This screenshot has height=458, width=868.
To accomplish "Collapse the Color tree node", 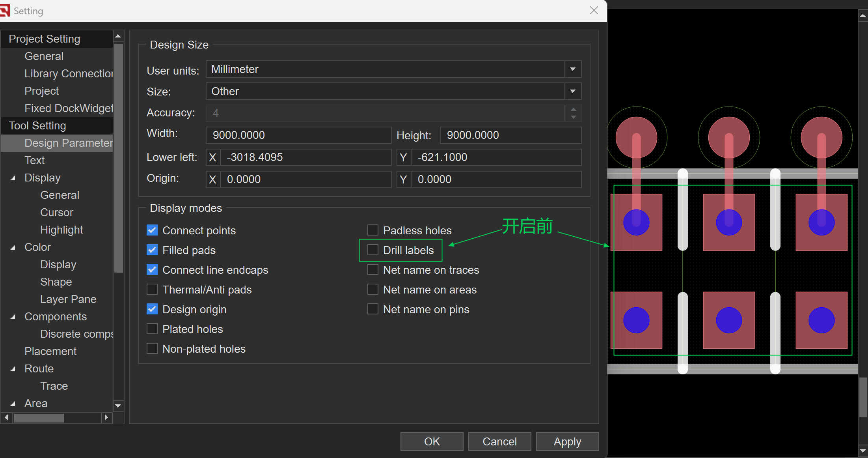I will coord(13,247).
